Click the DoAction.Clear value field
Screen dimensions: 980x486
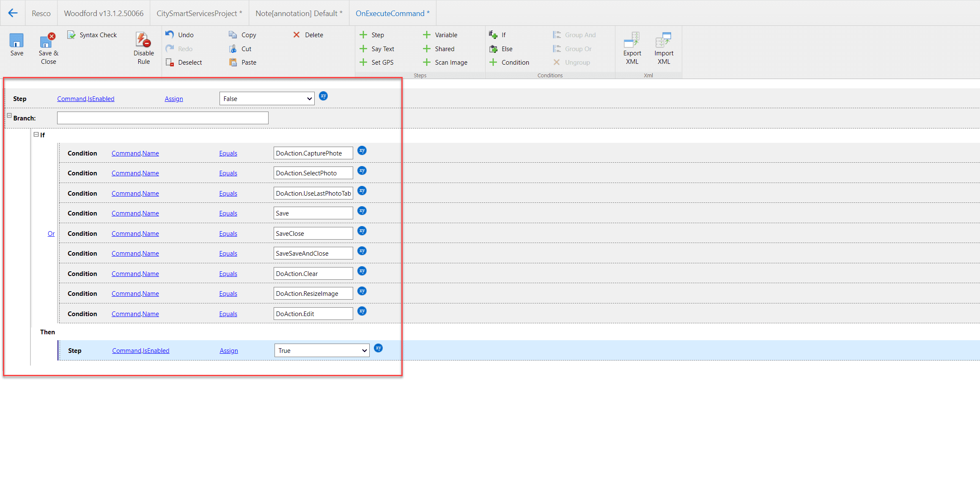tap(313, 273)
